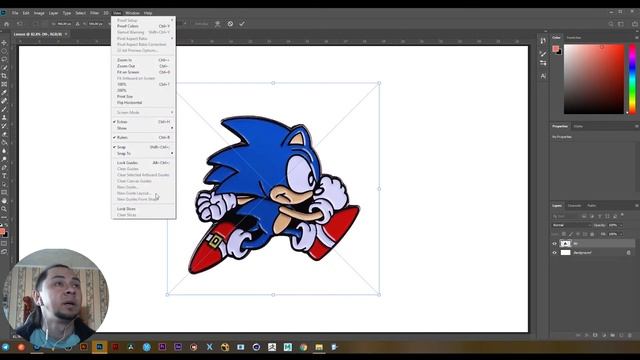Screen dimensions: 640x360
Task: Hide the top layer with eye icon
Action: [554, 244]
